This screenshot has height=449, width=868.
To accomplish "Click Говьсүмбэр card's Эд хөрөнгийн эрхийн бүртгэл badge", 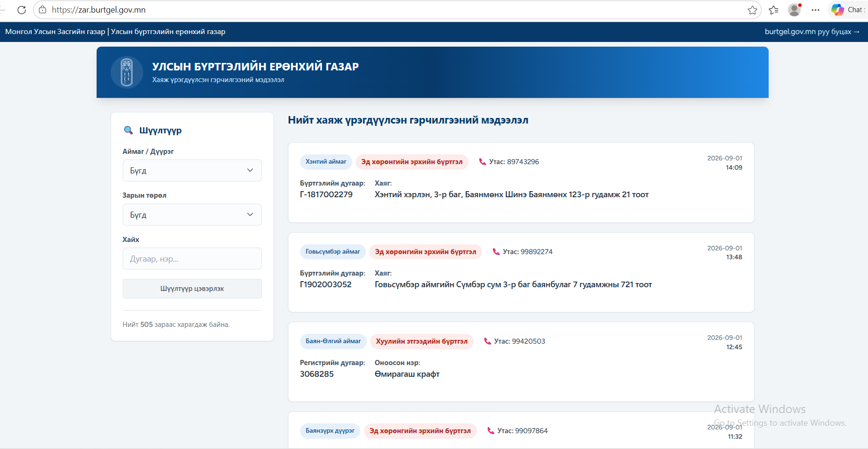I will coord(426,252).
